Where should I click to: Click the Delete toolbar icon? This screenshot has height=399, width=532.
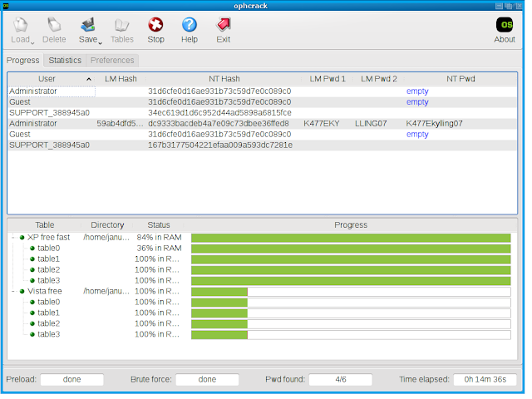tap(54, 25)
